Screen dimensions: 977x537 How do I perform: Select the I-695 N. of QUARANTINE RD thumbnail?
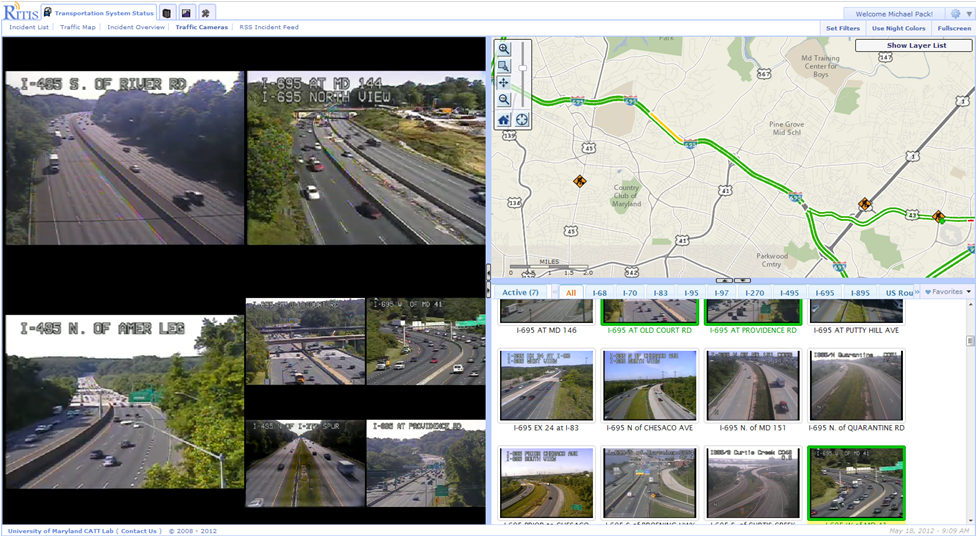point(855,386)
